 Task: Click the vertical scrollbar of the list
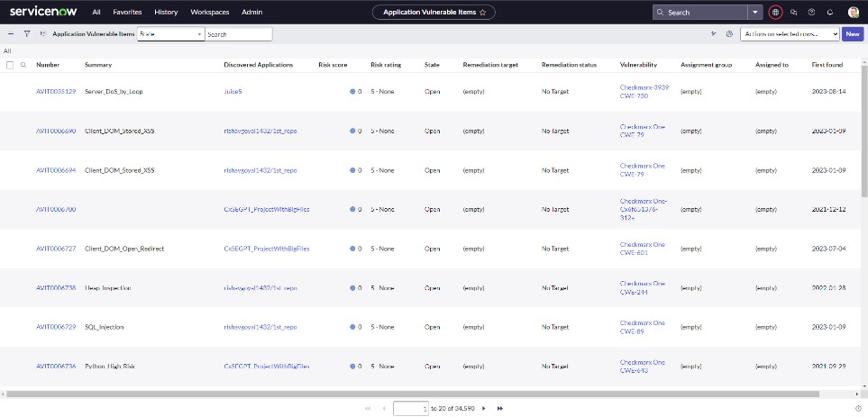(x=864, y=131)
